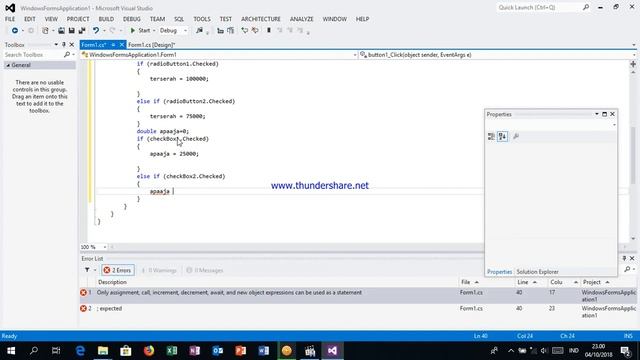640x360 pixels.
Task: Click the toggle bookmark toolbar icon
Action: [269, 31]
